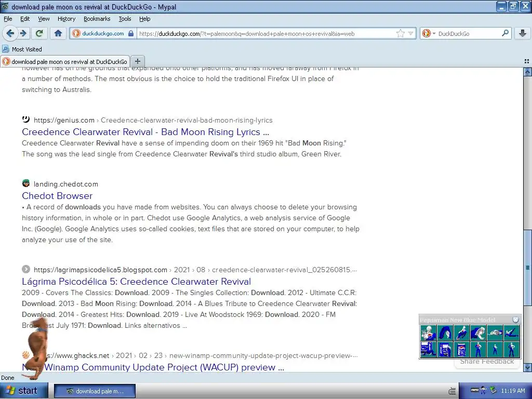Open Creedence Clearwater Revival Bad Moon Rising link
This screenshot has width=532, height=399.
[x=145, y=131]
